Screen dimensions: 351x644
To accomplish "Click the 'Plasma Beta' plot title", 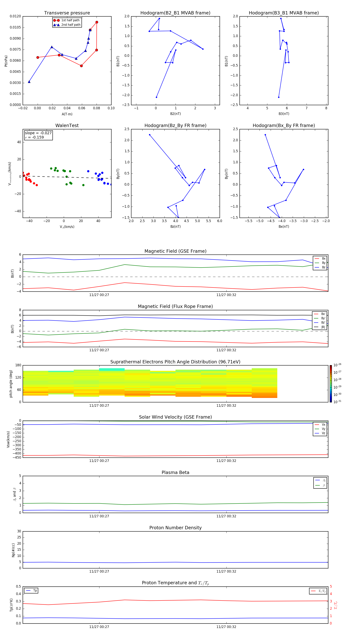I will tap(175, 473).
